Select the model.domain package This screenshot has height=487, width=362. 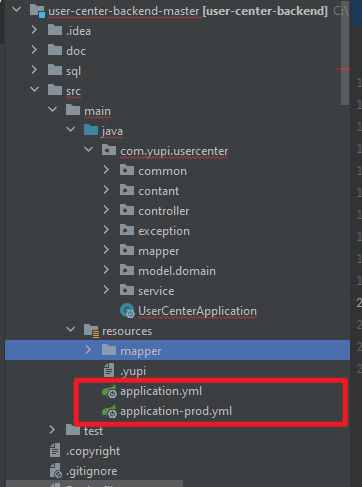click(177, 271)
